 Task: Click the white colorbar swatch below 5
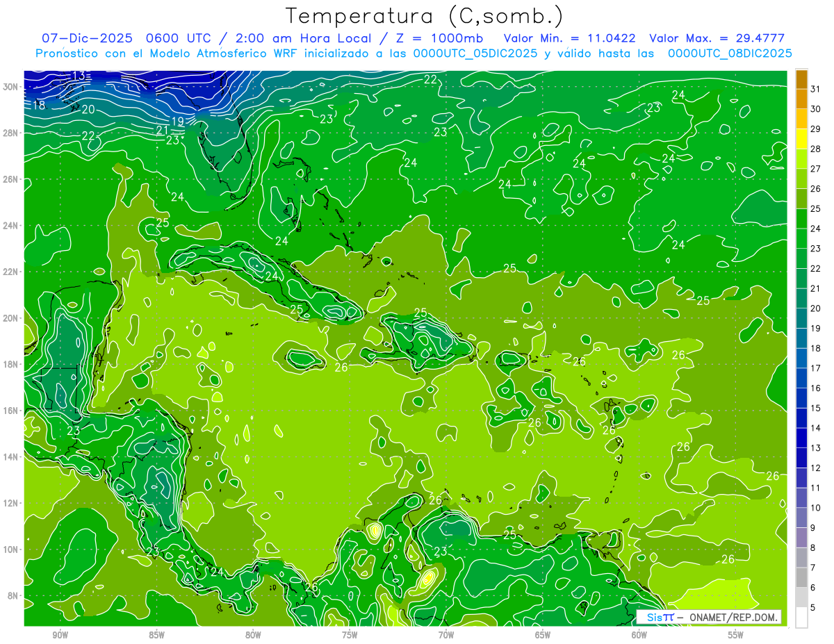[801, 618]
